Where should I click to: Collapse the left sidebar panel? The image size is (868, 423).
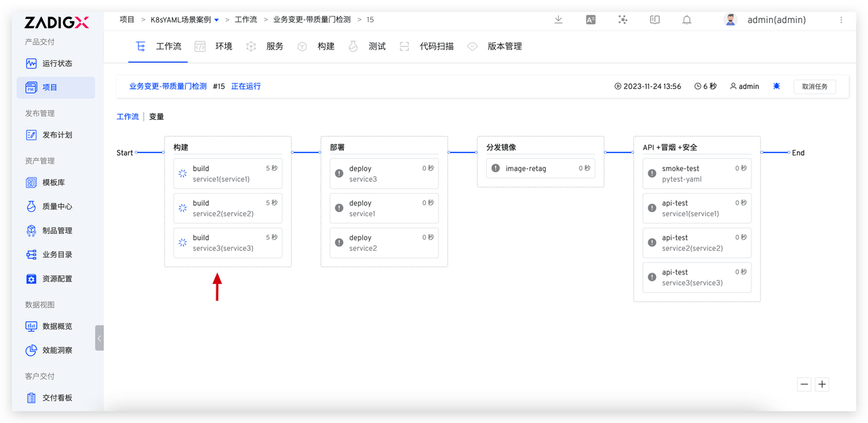tap(100, 338)
